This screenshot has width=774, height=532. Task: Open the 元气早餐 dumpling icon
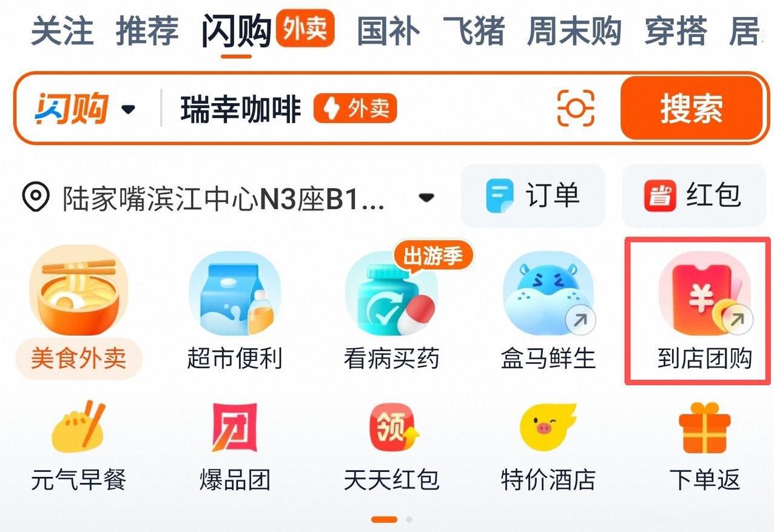[79, 426]
